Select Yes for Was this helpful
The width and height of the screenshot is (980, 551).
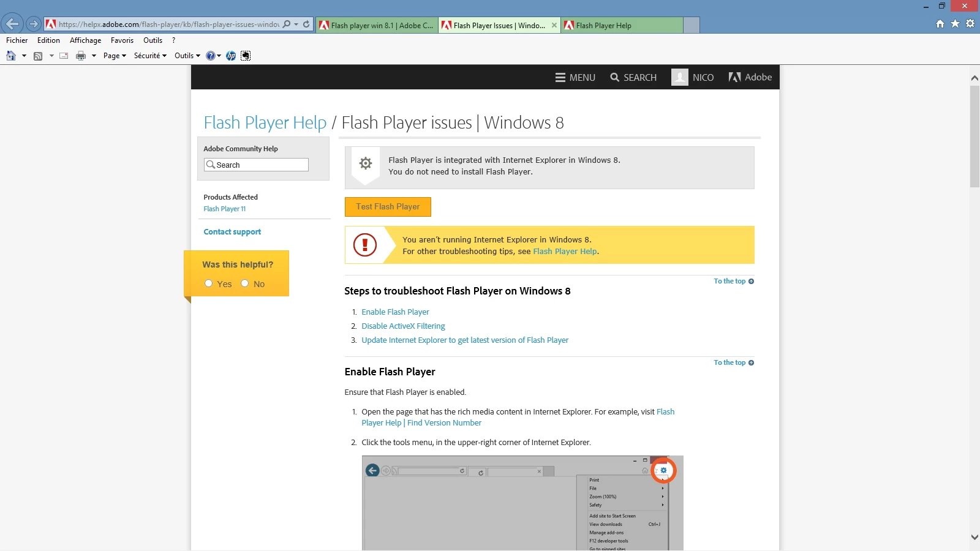tap(209, 283)
